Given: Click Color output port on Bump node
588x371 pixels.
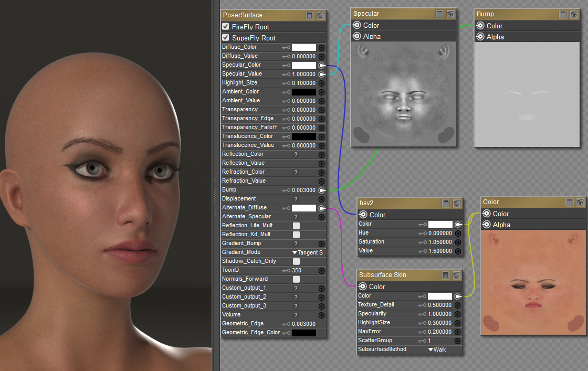Looking at the screenshot, I should tap(480, 26).
